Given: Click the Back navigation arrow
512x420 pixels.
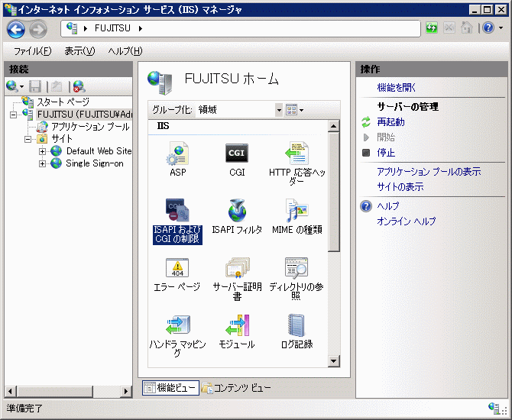Looking at the screenshot, I should pyautogui.click(x=16, y=29).
